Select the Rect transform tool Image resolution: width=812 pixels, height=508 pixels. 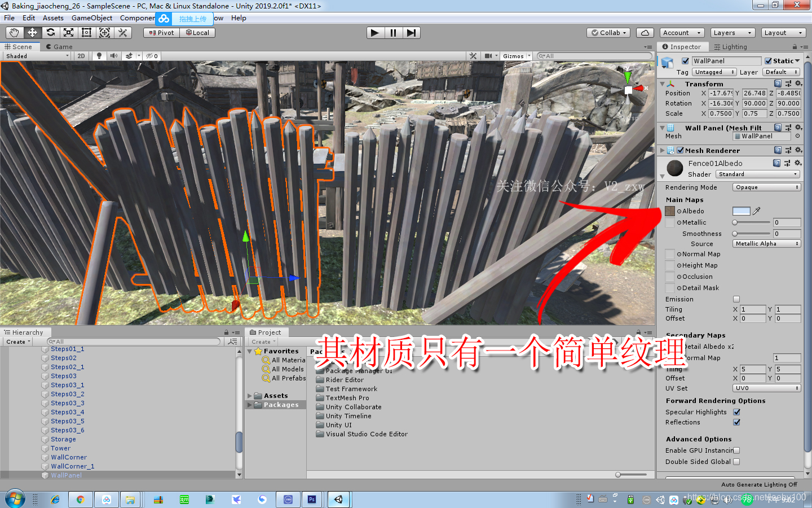pyautogui.click(x=86, y=33)
